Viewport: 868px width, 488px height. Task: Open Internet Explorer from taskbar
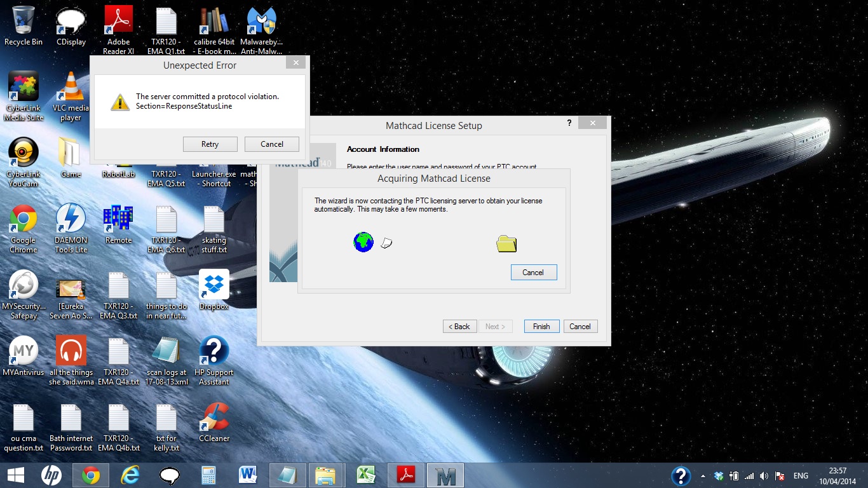pyautogui.click(x=130, y=475)
